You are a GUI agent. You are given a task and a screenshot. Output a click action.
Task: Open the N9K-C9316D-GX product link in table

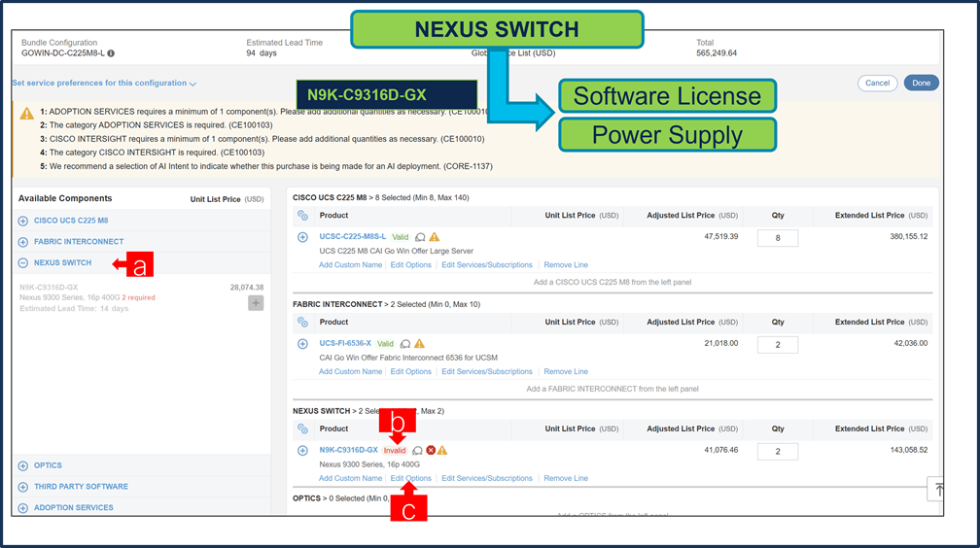point(349,450)
